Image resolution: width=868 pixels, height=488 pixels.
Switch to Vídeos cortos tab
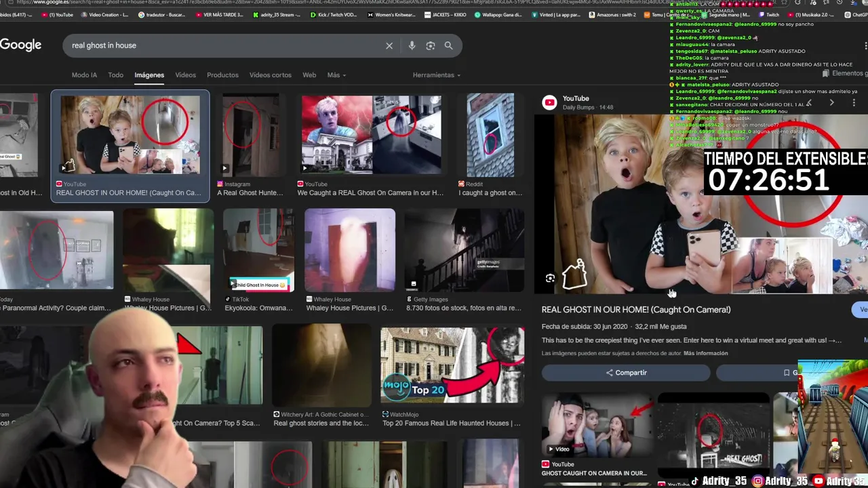270,75
